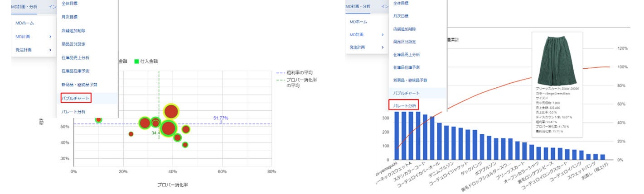Choose 全体目標 in right submenu
The width and height of the screenshot is (644, 194).
pyautogui.click(x=401, y=3)
